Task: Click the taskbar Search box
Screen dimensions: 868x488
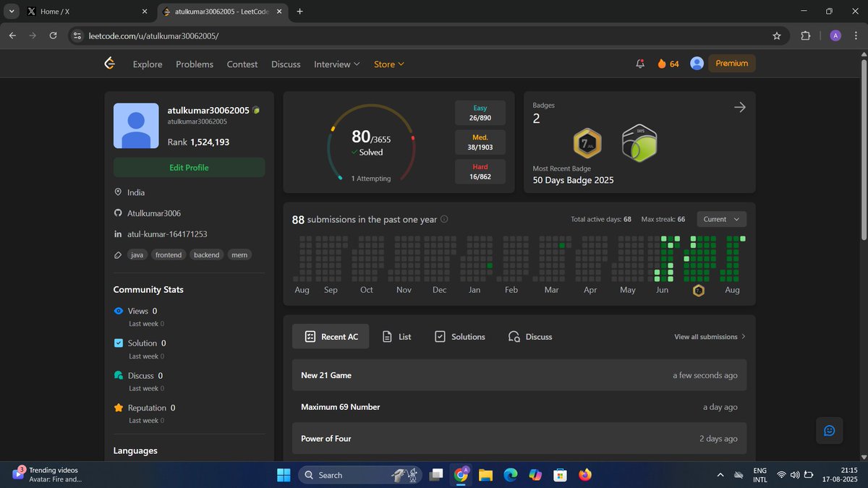Action: pyautogui.click(x=362, y=475)
